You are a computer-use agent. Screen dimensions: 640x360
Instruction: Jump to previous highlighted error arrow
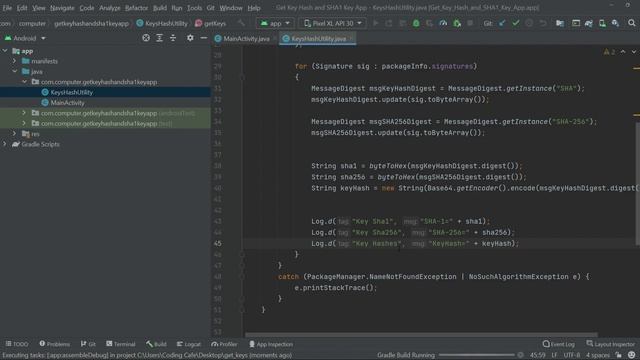623,52
